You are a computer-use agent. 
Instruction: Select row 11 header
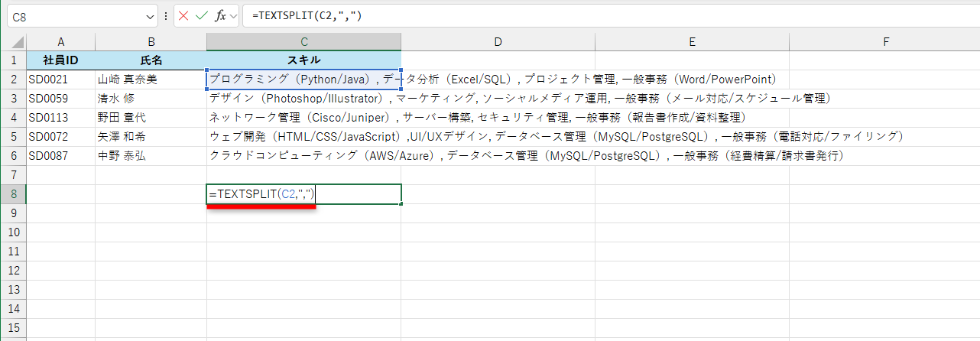(x=13, y=252)
